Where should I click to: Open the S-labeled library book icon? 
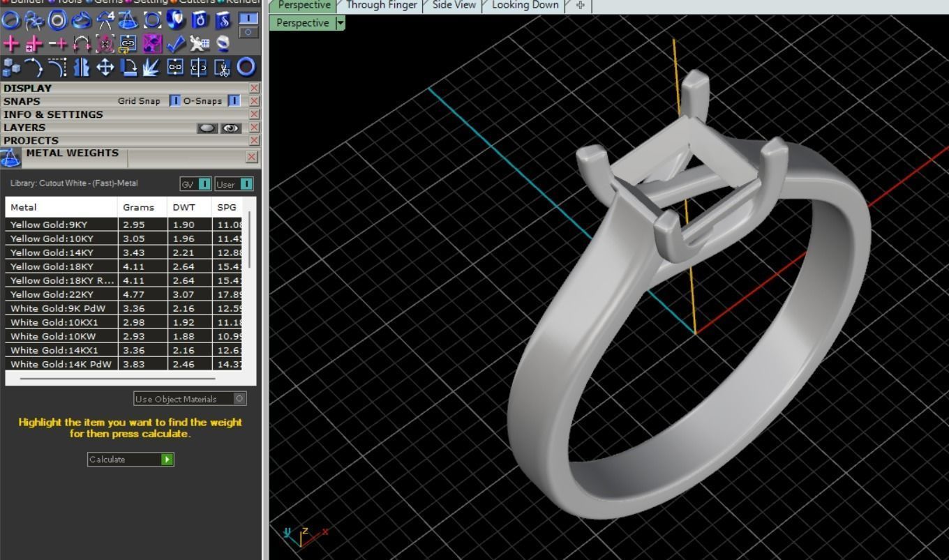click(223, 20)
